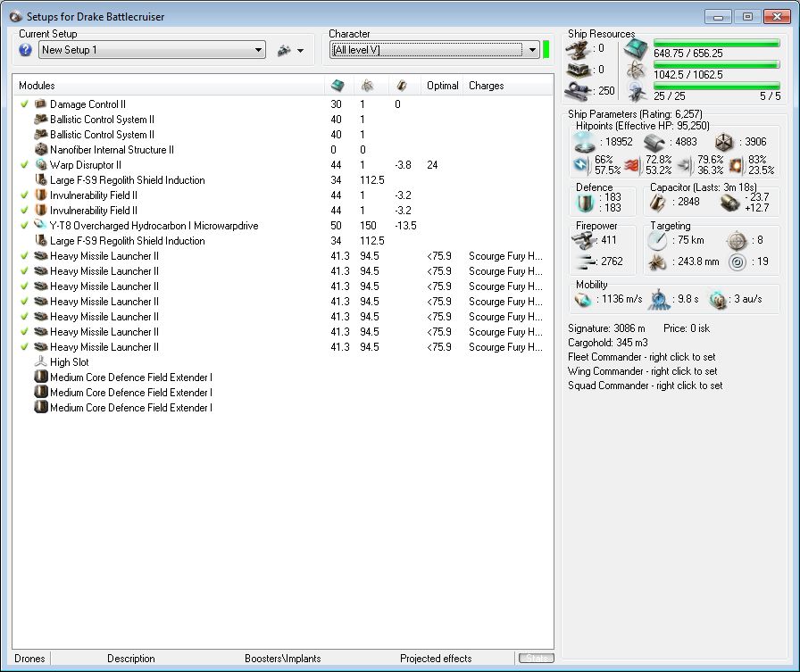Click the armor hitpoints icon showing 4883
The image size is (800, 672).
(654, 142)
